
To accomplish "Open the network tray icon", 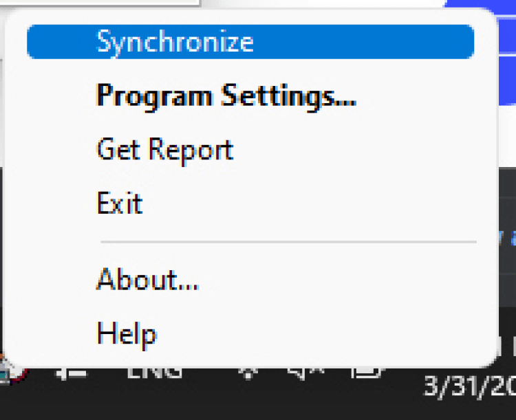I will [x=248, y=373].
